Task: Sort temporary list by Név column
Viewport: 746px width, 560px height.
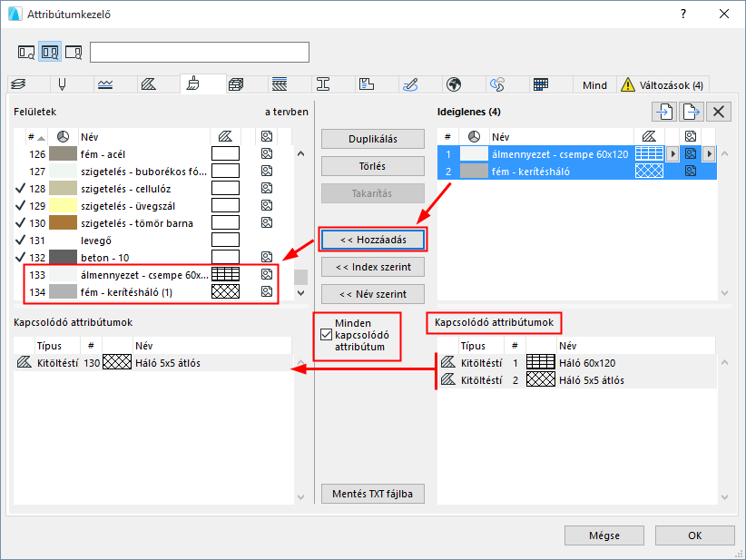Action: (x=562, y=137)
